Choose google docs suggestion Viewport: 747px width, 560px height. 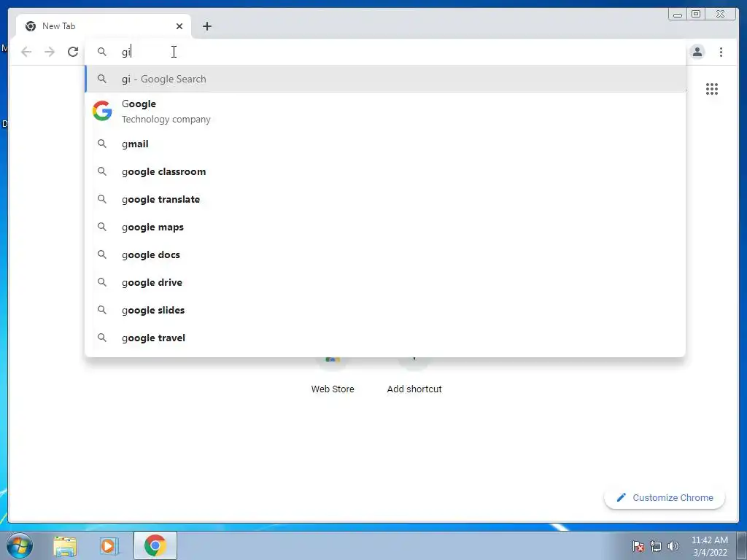385,254
